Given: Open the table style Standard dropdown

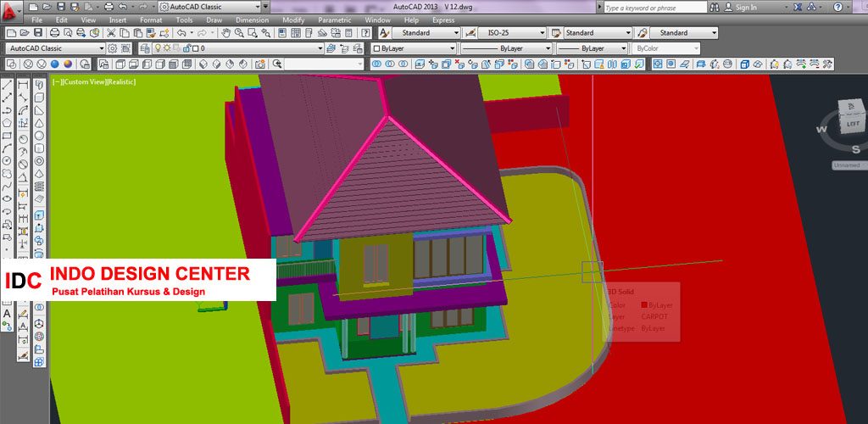Looking at the screenshot, I should [x=598, y=33].
